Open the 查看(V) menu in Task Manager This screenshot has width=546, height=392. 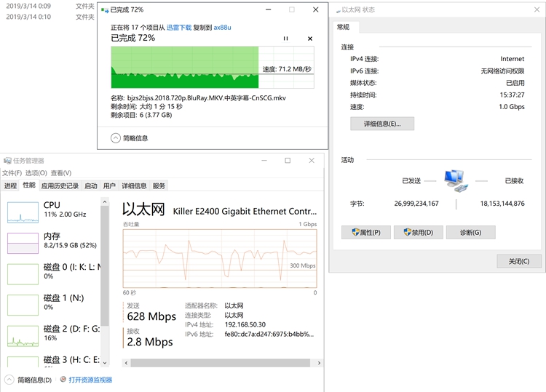pos(61,173)
